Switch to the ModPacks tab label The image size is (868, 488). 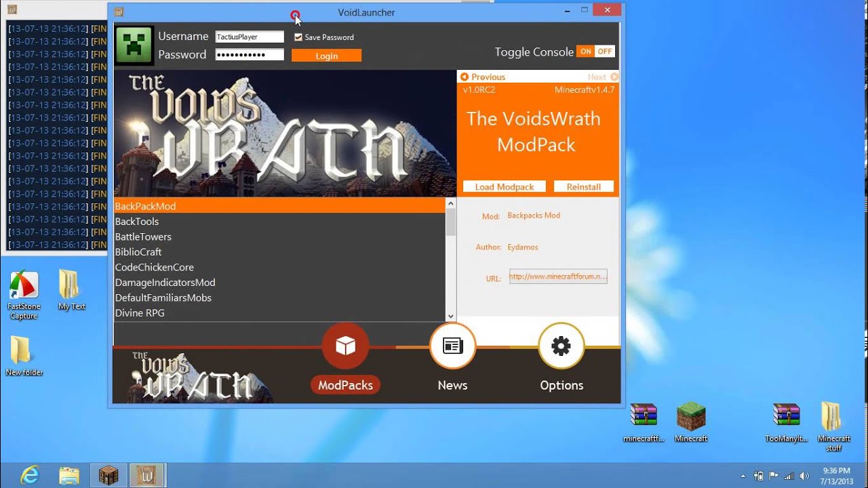(x=345, y=385)
